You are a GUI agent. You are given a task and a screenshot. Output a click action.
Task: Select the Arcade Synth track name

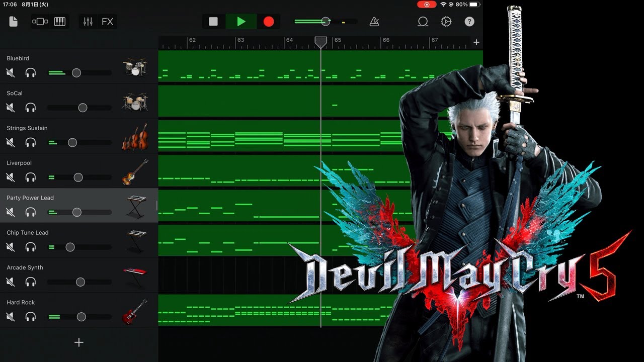pyautogui.click(x=25, y=267)
